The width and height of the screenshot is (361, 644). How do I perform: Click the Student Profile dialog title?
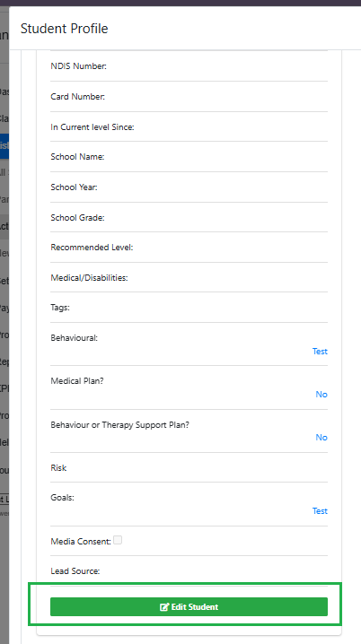(65, 29)
